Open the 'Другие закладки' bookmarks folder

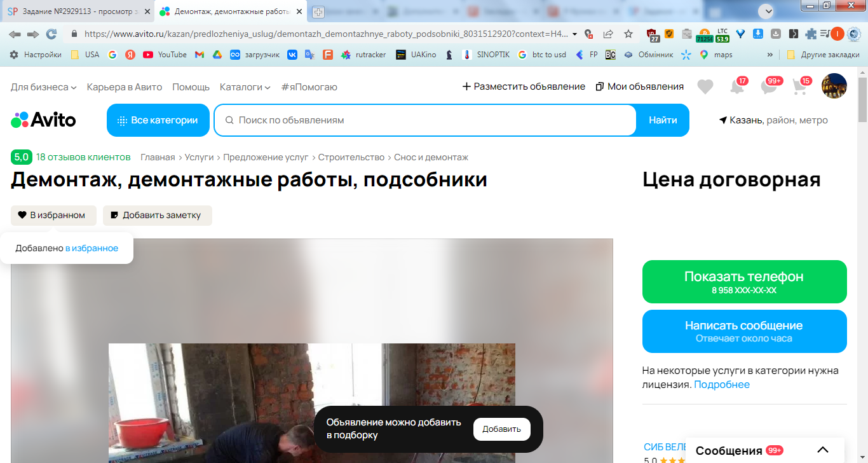824,55
